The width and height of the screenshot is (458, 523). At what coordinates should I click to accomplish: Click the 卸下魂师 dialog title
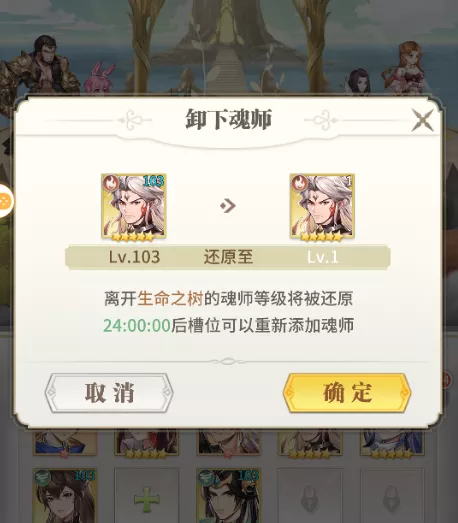pos(229,119)
